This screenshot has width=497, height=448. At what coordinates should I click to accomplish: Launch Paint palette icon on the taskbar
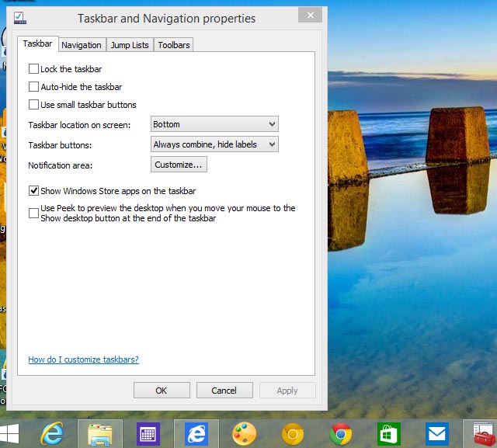click(x=245, y=434)
